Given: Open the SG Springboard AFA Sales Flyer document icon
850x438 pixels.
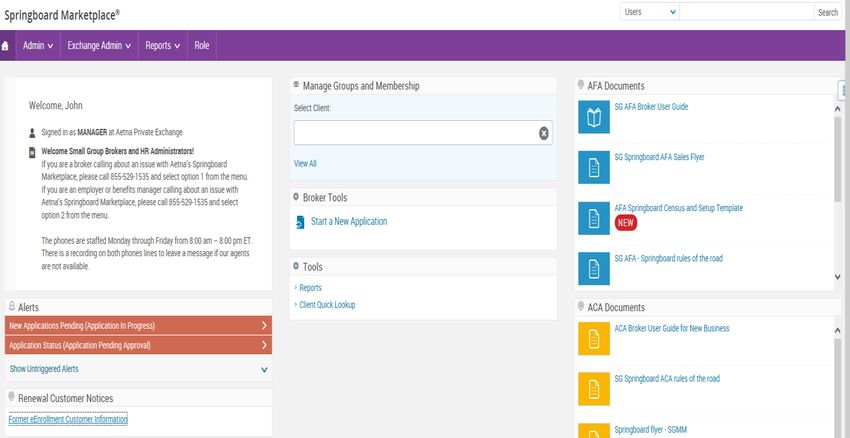Looking at the screenshot, I should (x=594, y=167).
